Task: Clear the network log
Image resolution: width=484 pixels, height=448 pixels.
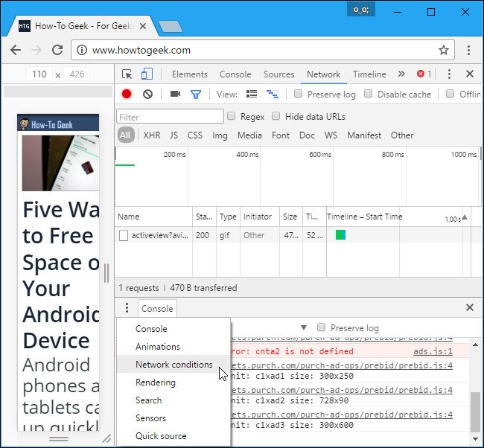Action: point(148,94)
